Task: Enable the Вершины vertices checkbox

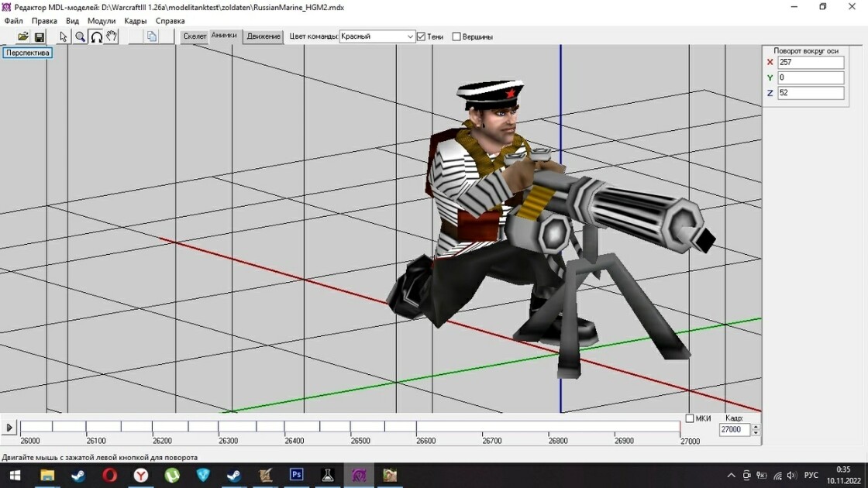Action: (456, 36)
